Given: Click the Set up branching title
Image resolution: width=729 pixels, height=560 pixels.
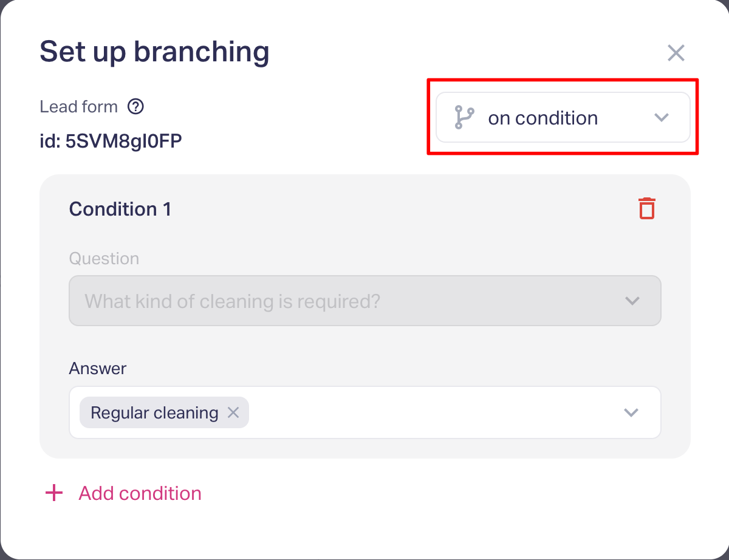Looking at the screenshot, I should click(x=154, y=52).
